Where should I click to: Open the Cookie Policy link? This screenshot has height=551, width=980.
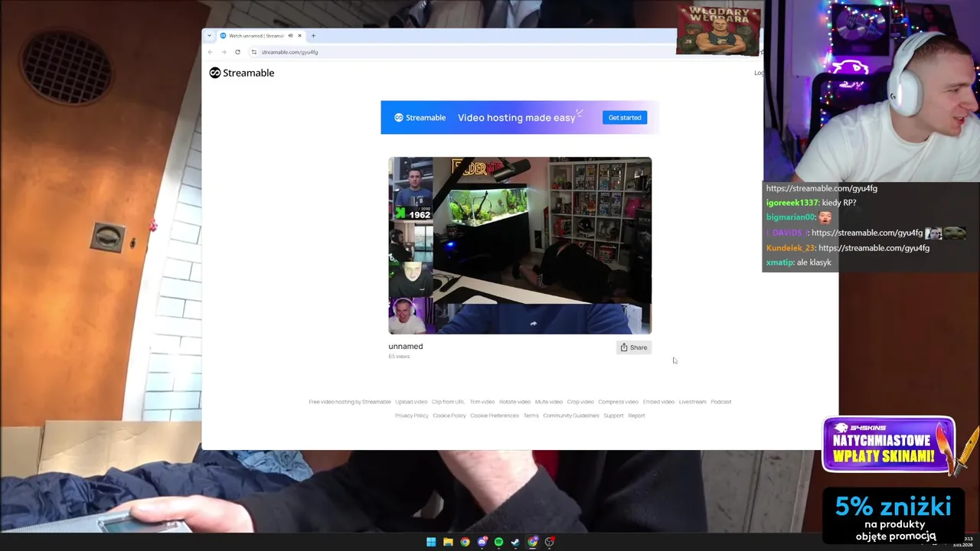coord(449,416)
